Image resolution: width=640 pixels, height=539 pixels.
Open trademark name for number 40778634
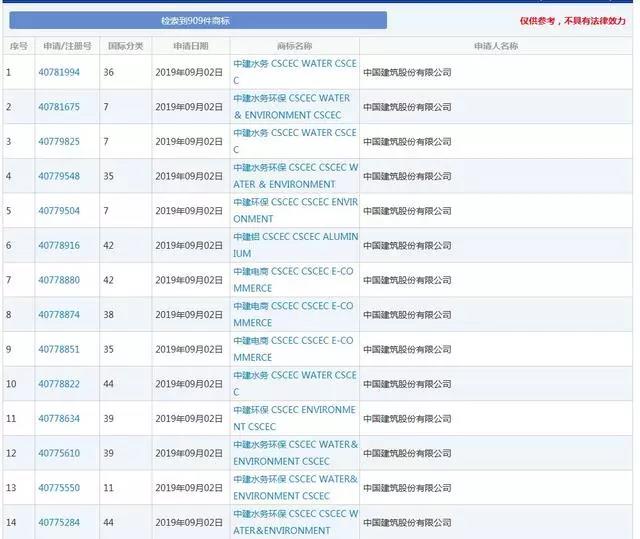click(x=294, y=418)
